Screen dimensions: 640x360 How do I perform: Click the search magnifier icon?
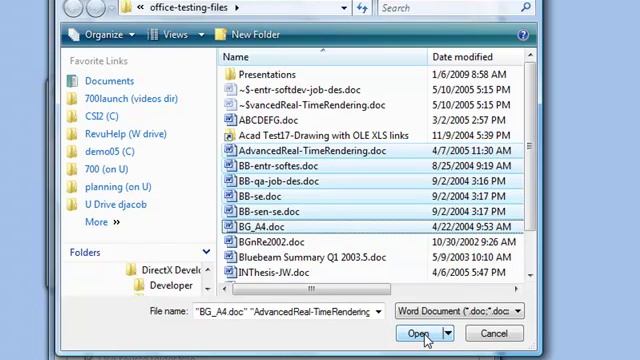point(526,7)
